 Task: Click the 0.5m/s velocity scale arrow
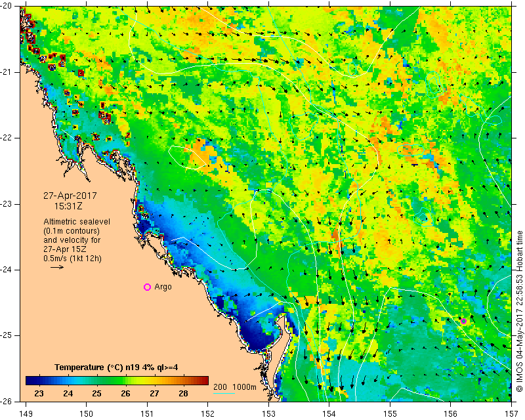coord(57,267)
